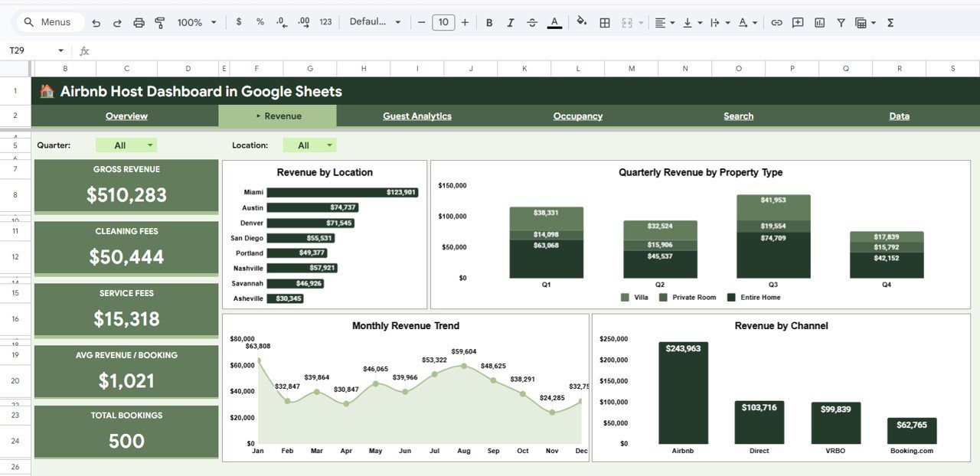Navigate to the Overview page

click(x=126, y=116)
